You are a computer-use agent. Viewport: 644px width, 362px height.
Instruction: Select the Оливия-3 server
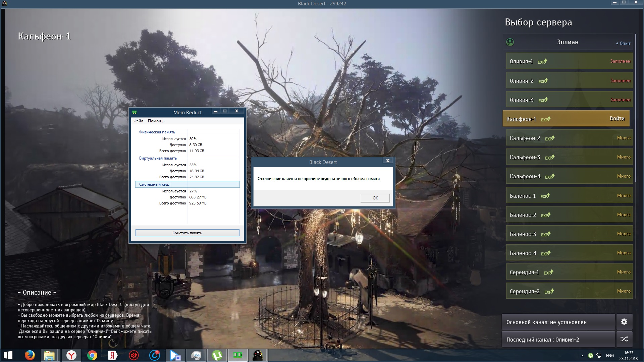pyautogui.click(x=569, y=100)
